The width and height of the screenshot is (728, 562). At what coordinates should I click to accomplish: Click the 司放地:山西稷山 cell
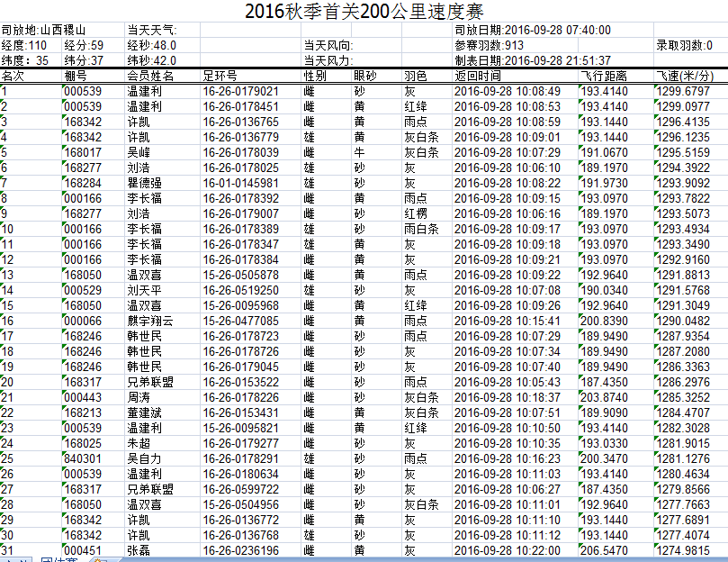pyautogui.click(x=43, y=31)
